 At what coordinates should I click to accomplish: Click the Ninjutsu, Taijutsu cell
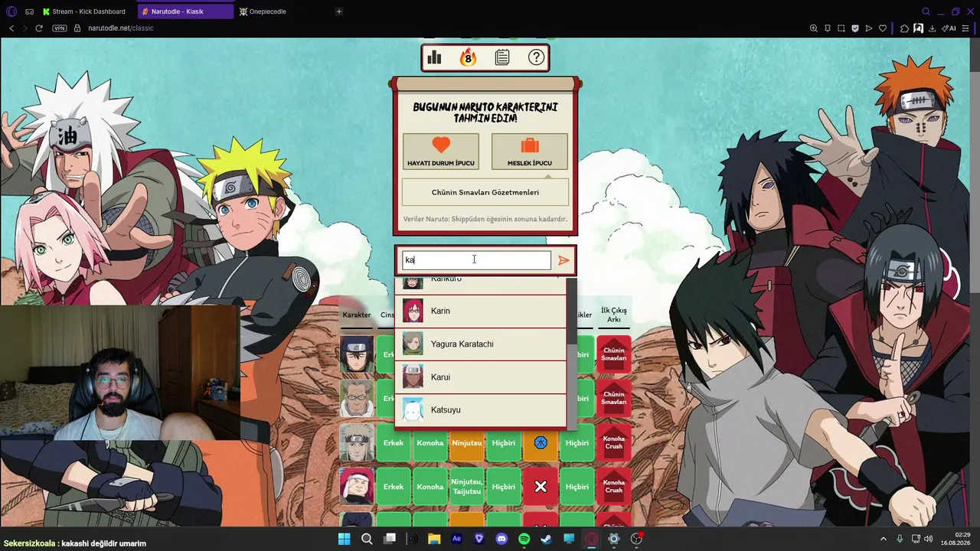tap(467, 487)
